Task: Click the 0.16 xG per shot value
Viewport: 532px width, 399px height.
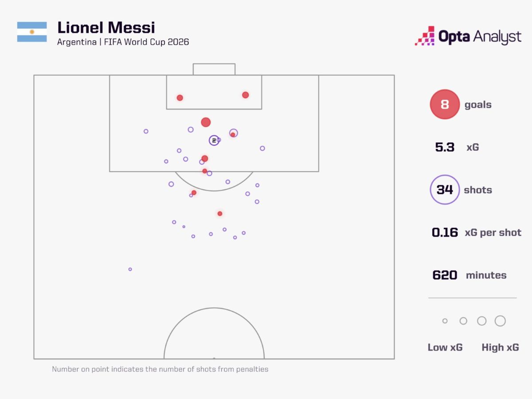Action: tap(445, 232)
